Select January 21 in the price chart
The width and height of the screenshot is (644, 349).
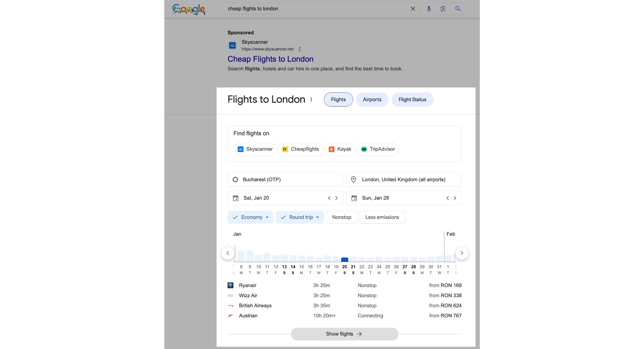(x=353, y=259)
